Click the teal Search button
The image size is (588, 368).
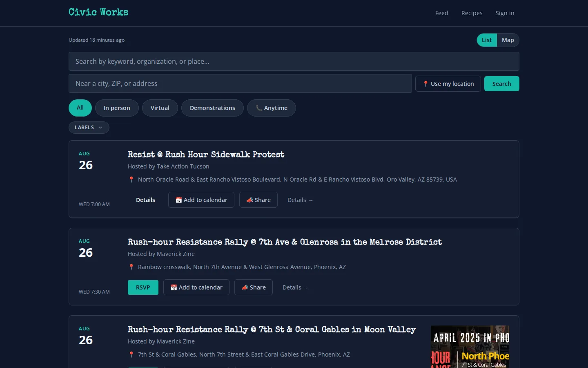(x=501, y=84)
